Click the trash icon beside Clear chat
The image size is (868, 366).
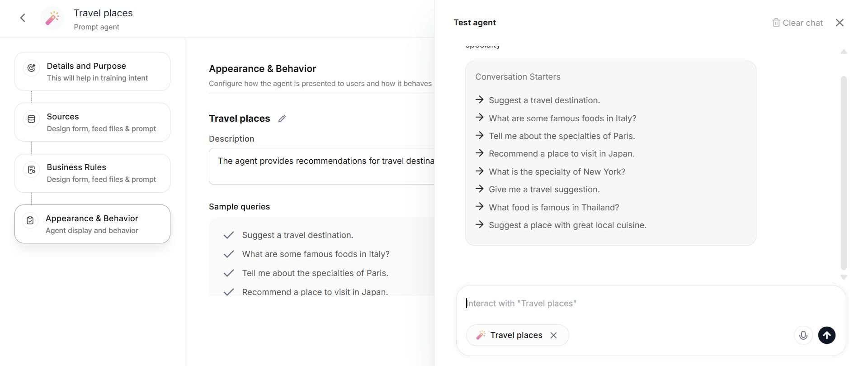[776, 23]
